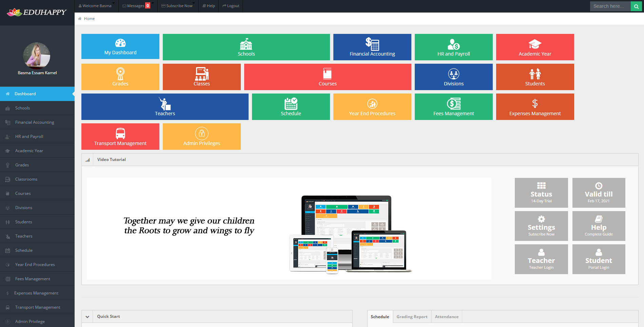This screenshot has height=327, width=644.
Task: Expand the Welcome Basma dropdown
Action: [97, 6]
